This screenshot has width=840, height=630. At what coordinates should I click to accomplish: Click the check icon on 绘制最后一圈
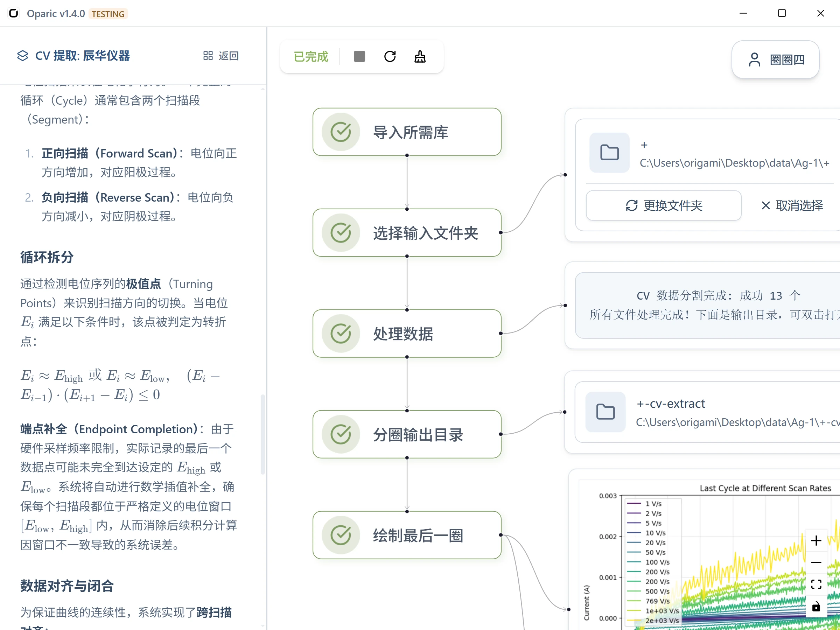pos(341,535)
